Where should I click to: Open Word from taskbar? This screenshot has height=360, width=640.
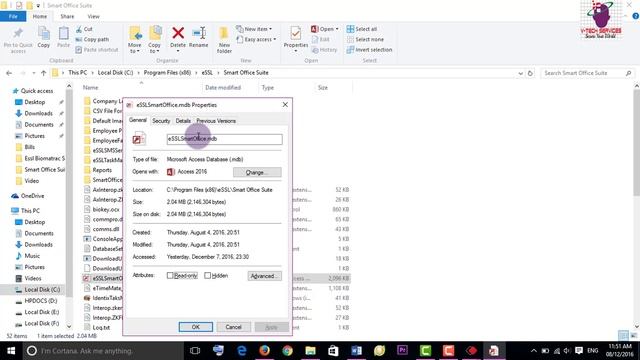click(356, 351)
